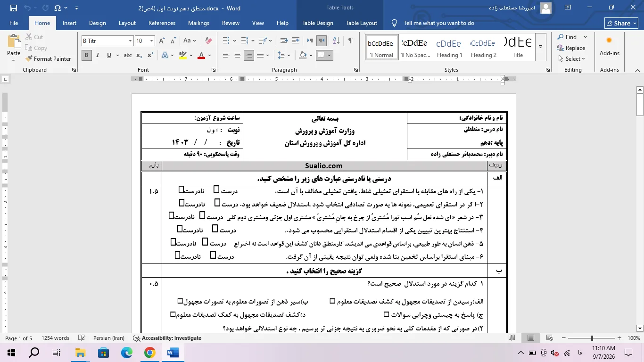Open the Add-ins ribbon button
This screenshot has width=644, height=362.
tap(609, 47)
